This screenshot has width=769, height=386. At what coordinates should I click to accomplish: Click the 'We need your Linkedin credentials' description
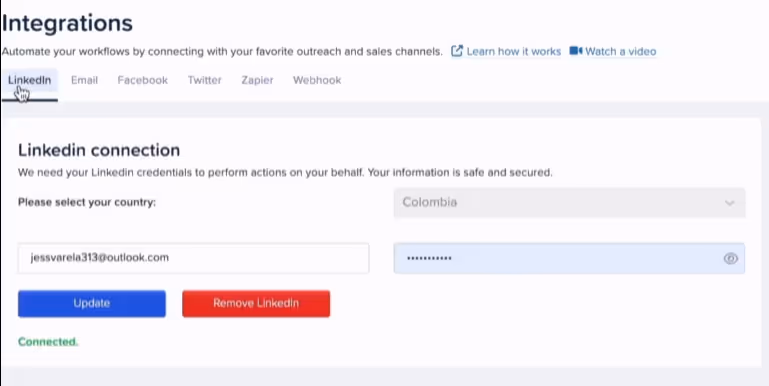coord(285,173)
